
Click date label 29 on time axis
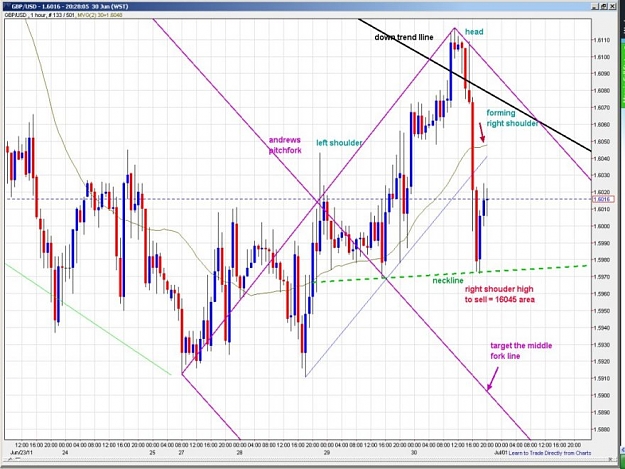pos(327,453)
